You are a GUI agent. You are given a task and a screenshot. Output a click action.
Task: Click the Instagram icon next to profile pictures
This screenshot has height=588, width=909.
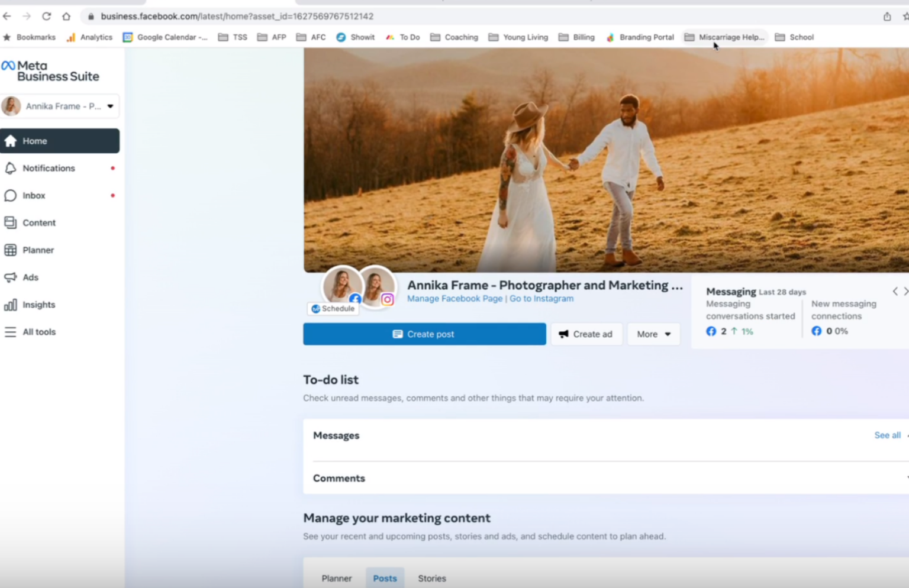[x=387, y=300]
